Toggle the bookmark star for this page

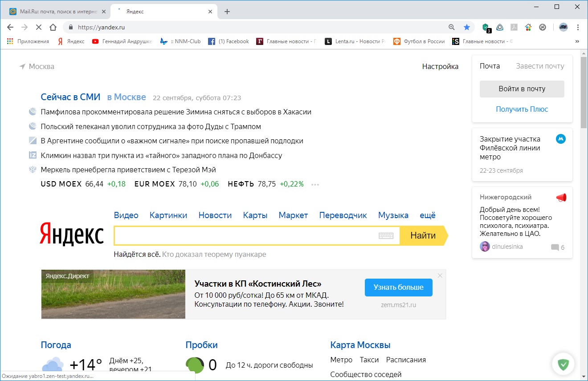tap(467, 27)
